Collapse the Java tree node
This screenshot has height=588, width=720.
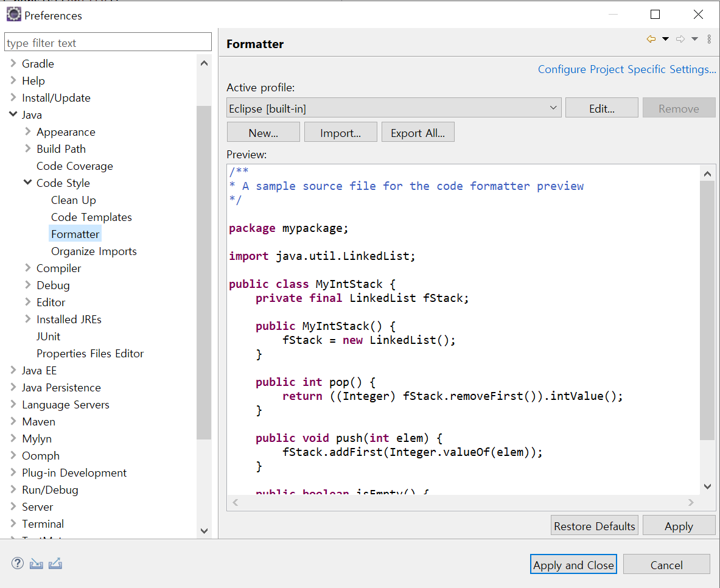[13, 114]
